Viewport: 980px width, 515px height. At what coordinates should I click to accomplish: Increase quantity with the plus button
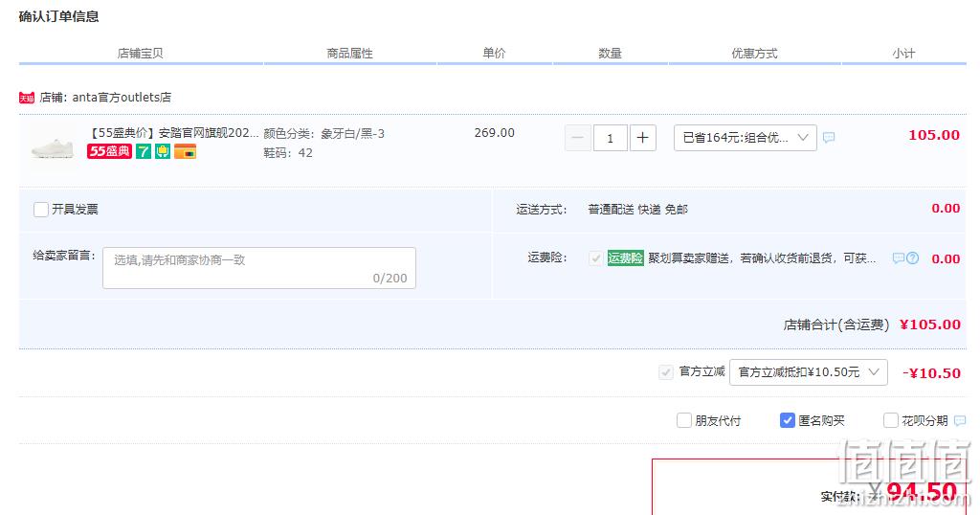click(642, 138)
